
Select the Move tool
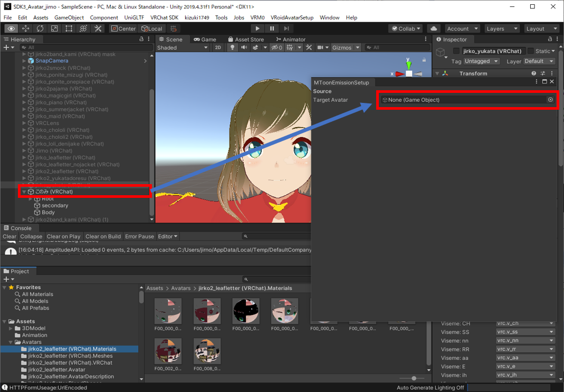[x=25, y=29]
